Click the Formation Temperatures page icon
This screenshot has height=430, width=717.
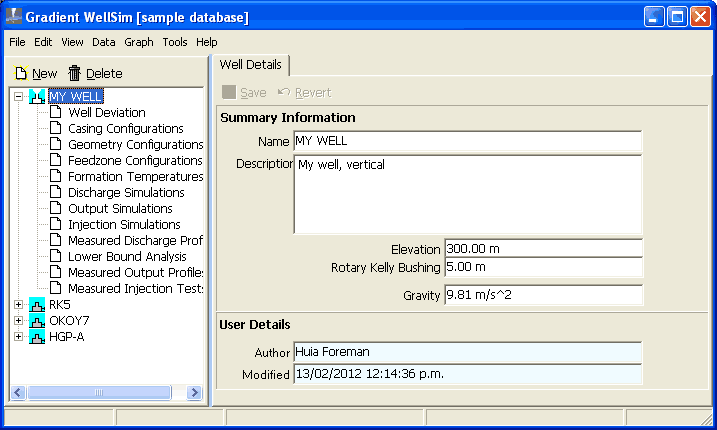pos(55,176)
